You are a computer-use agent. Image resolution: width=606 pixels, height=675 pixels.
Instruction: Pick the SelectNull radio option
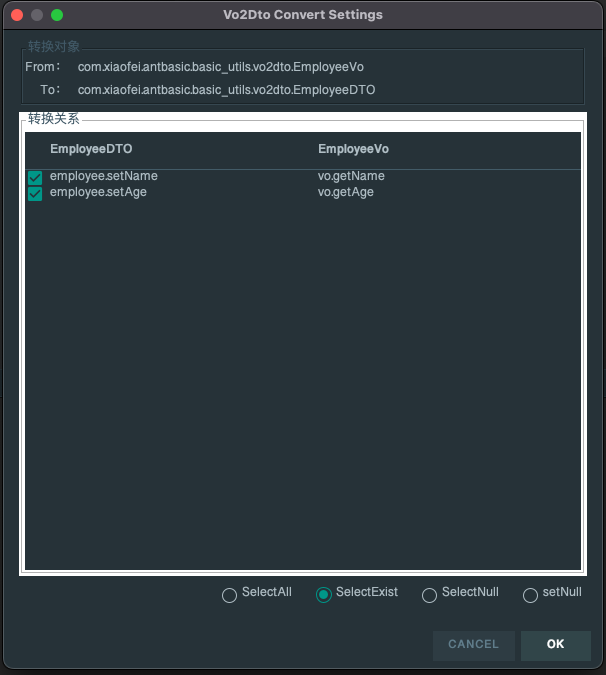[x=430, y=595]
